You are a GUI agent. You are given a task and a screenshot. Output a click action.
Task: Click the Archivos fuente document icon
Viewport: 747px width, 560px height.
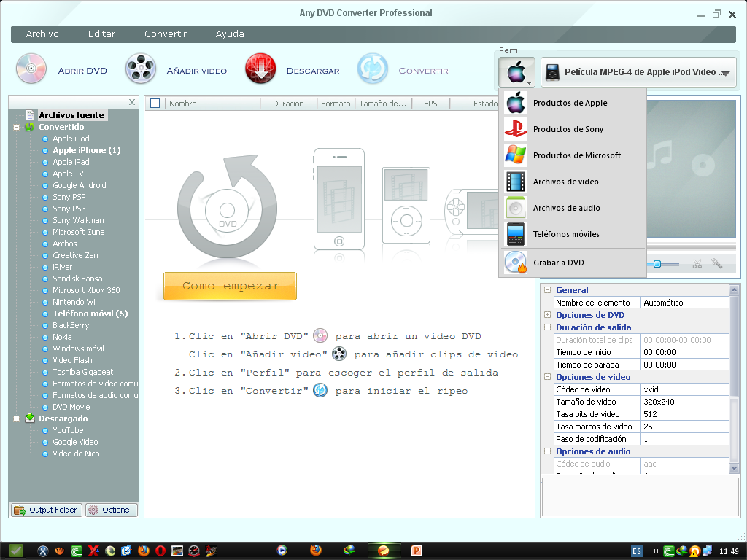point(30,114)
